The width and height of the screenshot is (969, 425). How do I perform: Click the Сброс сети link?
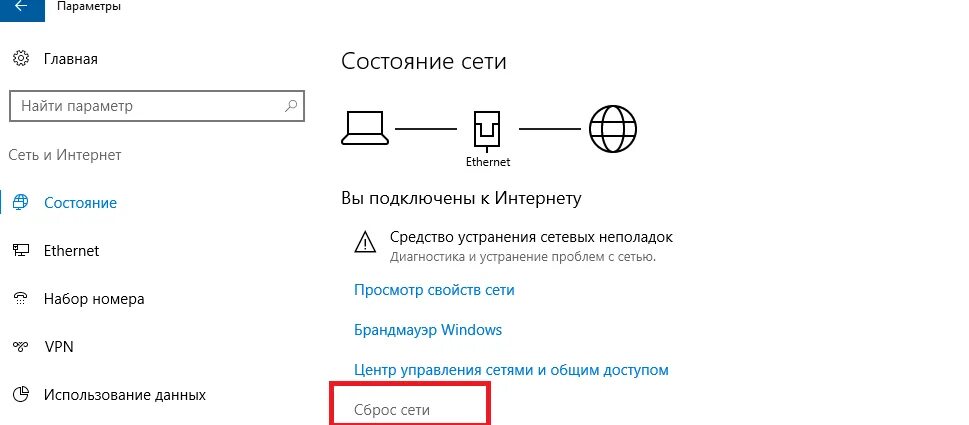[x=392, y=410]
